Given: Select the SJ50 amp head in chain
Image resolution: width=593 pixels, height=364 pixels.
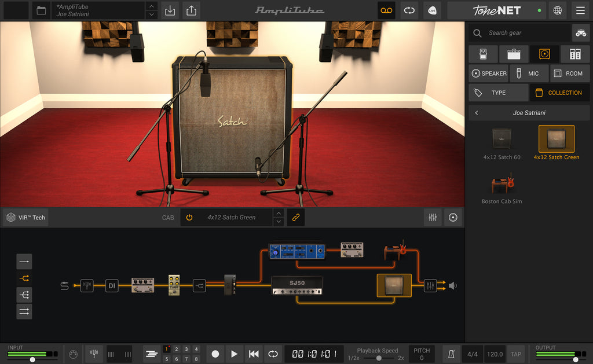Looking at the screenshot, I should [x=297, y=286].
